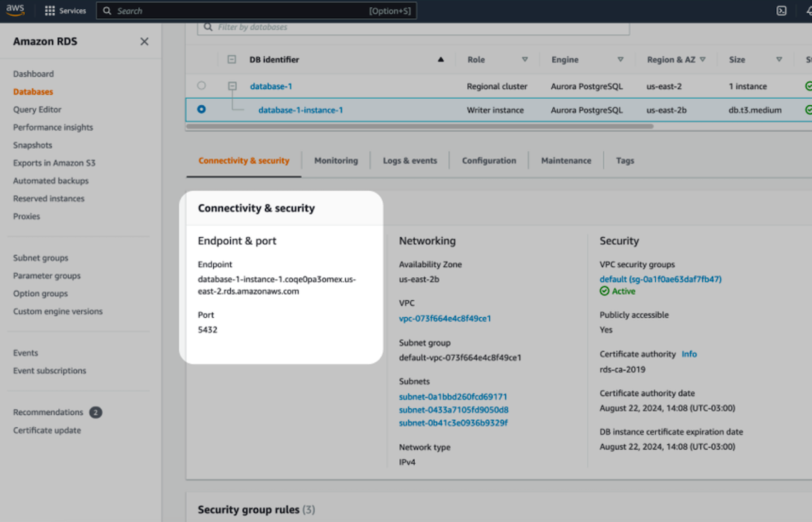Switch to the Maintenance tab
The width and height of the screenshot is (812, 522).
click(x=566, y=161)
